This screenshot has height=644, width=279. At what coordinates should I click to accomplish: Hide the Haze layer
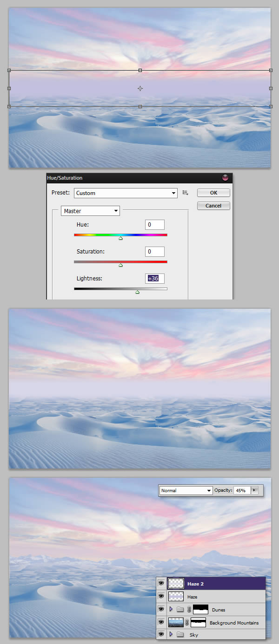click(x=161, y=597)
